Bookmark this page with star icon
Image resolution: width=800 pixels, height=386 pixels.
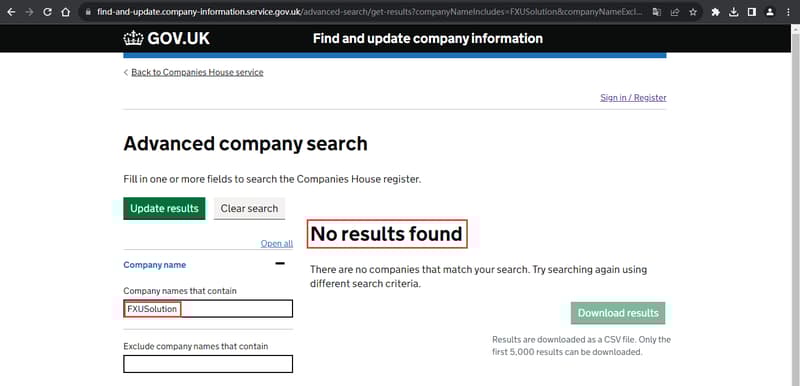692,12
